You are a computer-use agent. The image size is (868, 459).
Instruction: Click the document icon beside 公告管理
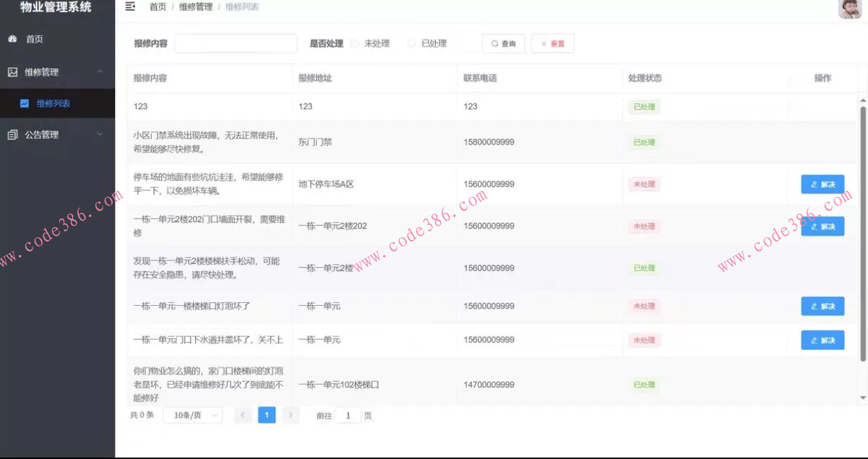click(13, 134)
